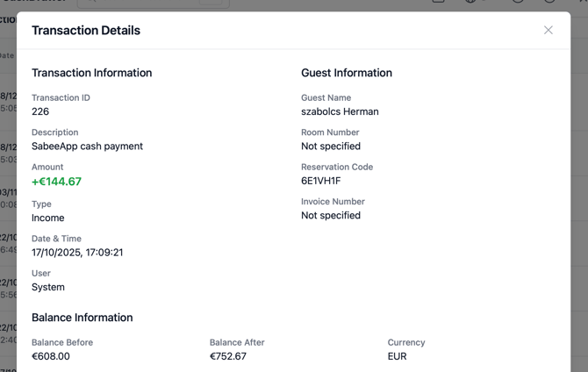Screen dimensions: 588x372
Task: Close the Transaction Details dialog
Action: click(x=549, y=30)
